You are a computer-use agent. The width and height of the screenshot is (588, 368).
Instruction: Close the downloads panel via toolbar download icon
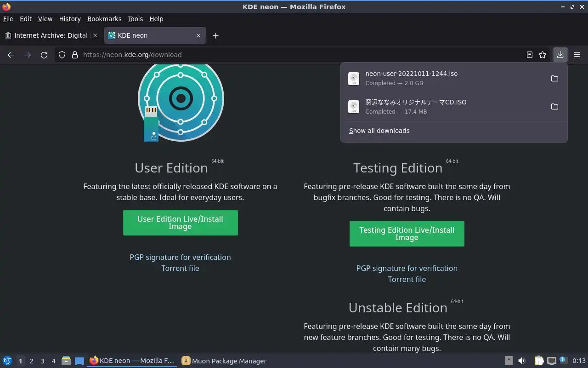click(x=560, y=55)
